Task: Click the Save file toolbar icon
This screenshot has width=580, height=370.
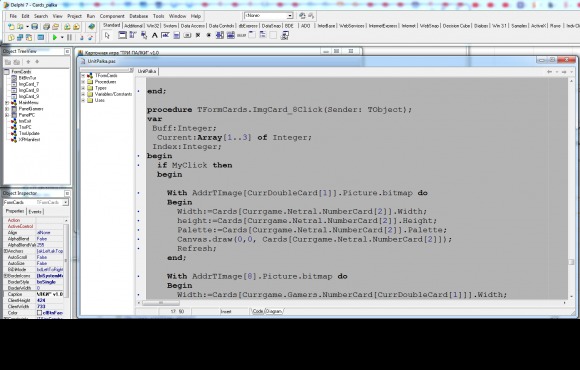Action: click(x=34, y=27)
